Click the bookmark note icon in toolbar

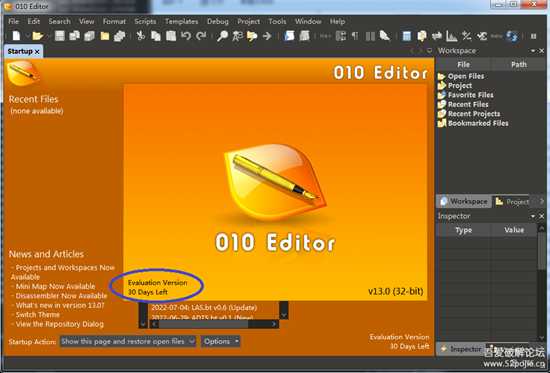(x=422, y=36)
